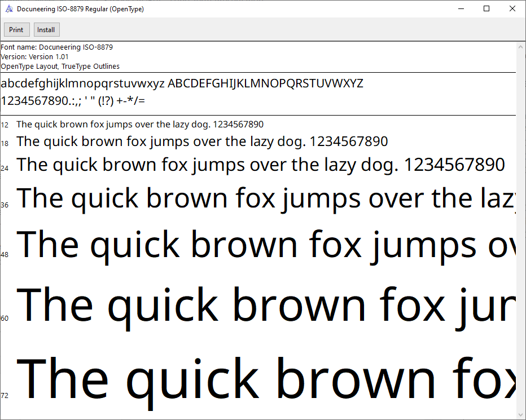Select the size 12 label

pyautogui.click(x=5, y=125)
